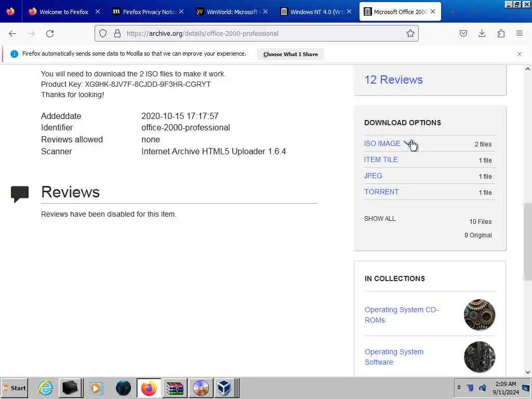The height and width of the screenshot is (399, 532).
Task: Bookmark this page with the star
Action: pos(410,33)
